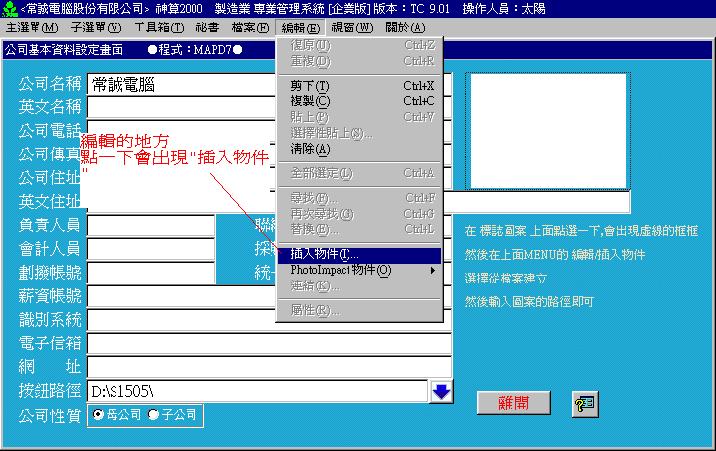Image resolution: width=716 pixels, height=451 pixels.
Task: Select the 子公司 radio button
Action: (x=153, y=414)
